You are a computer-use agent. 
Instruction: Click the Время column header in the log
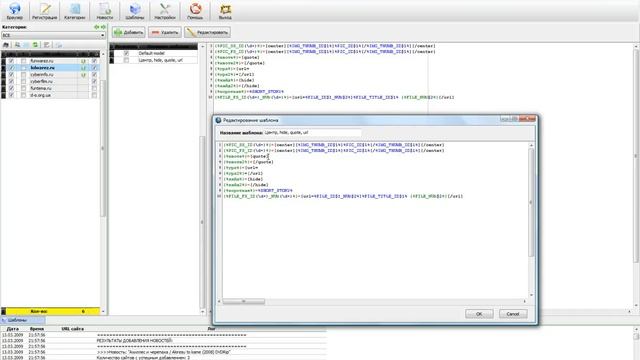(x=37, y=329)
